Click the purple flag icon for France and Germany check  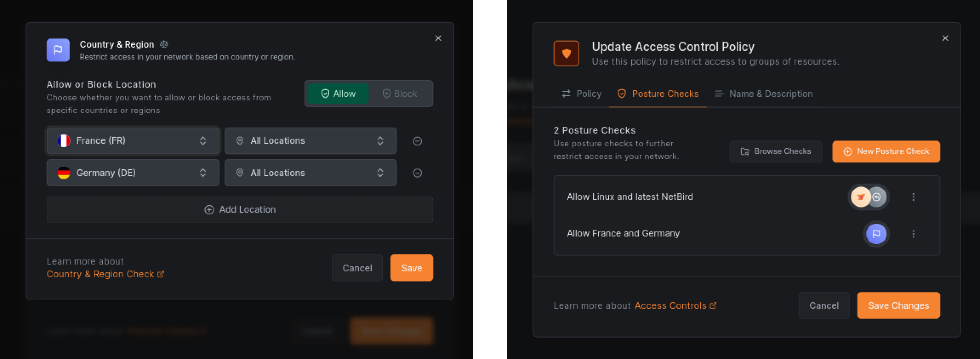click(876, 234)
